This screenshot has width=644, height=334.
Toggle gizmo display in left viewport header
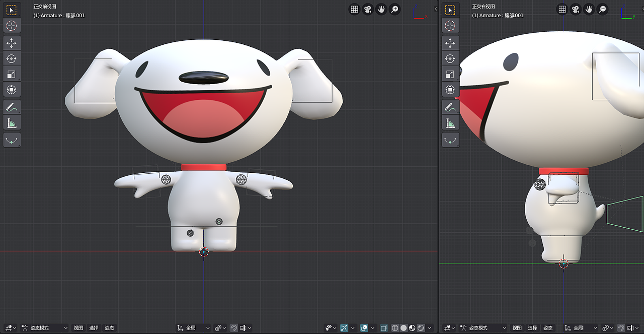tap(344, 328)
